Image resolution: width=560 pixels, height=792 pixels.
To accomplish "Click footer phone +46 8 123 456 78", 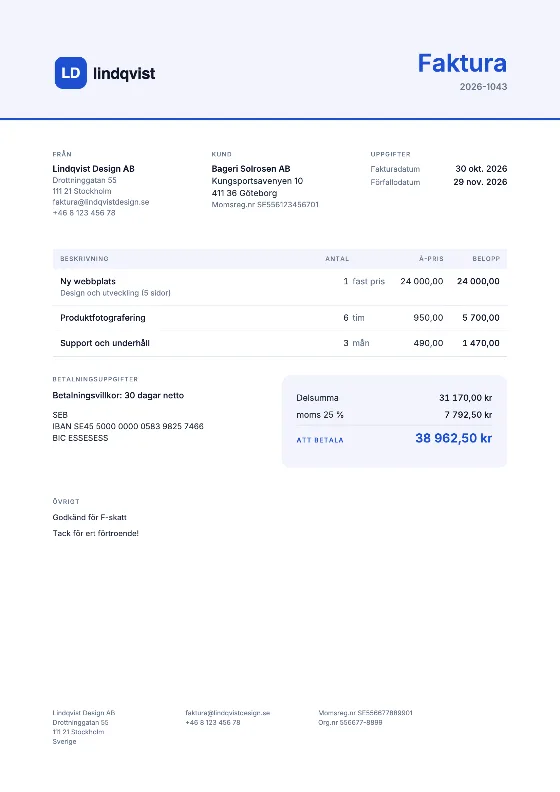I will [x=213, y=722].
